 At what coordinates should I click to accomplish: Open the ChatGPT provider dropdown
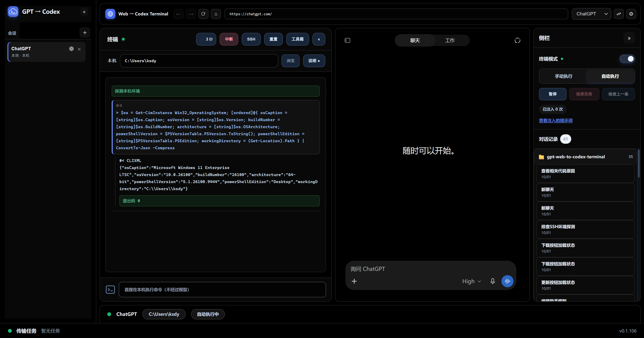(x=592, y=14)
